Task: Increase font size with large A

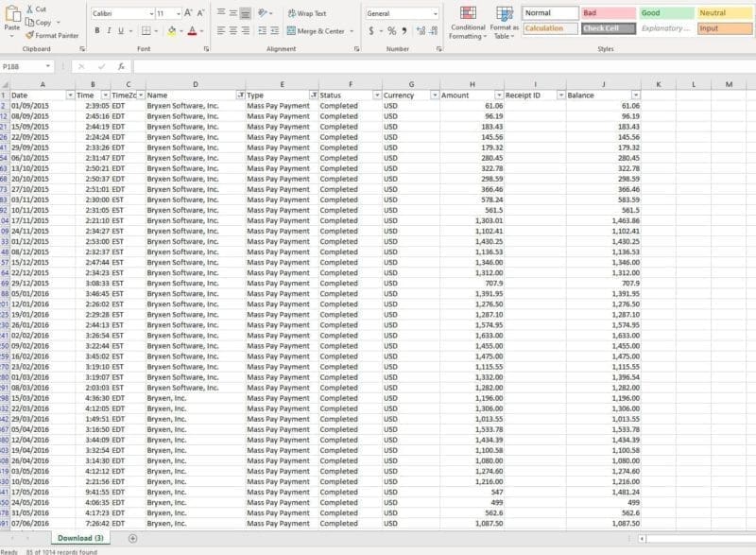Action: (188, 13)
